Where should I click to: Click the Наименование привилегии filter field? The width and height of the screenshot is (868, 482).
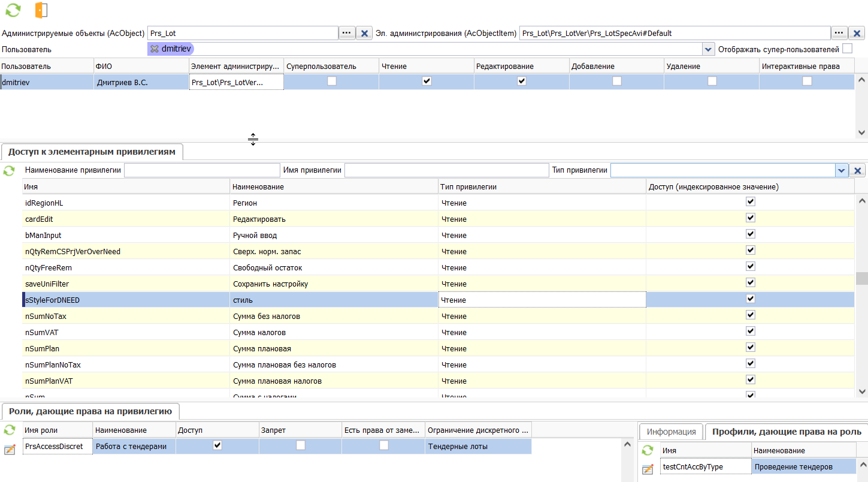pyautogui.click(x=202, y=170)
